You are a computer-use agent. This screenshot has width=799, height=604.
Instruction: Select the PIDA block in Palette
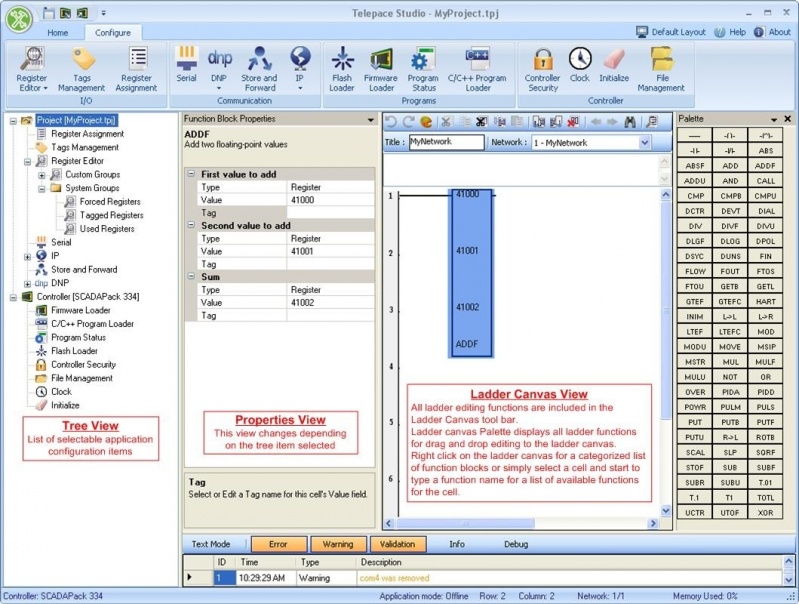pyautogui.click(x=730, y=392)
